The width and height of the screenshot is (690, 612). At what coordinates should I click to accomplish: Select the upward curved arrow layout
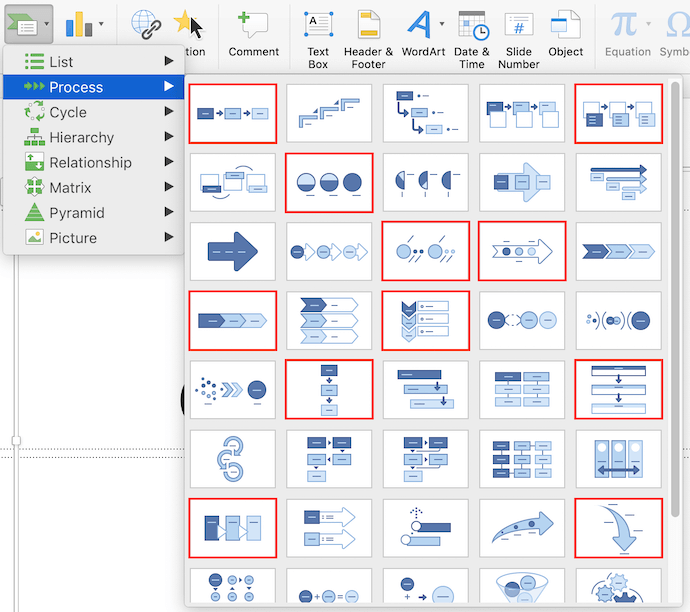tap(521, 527)
